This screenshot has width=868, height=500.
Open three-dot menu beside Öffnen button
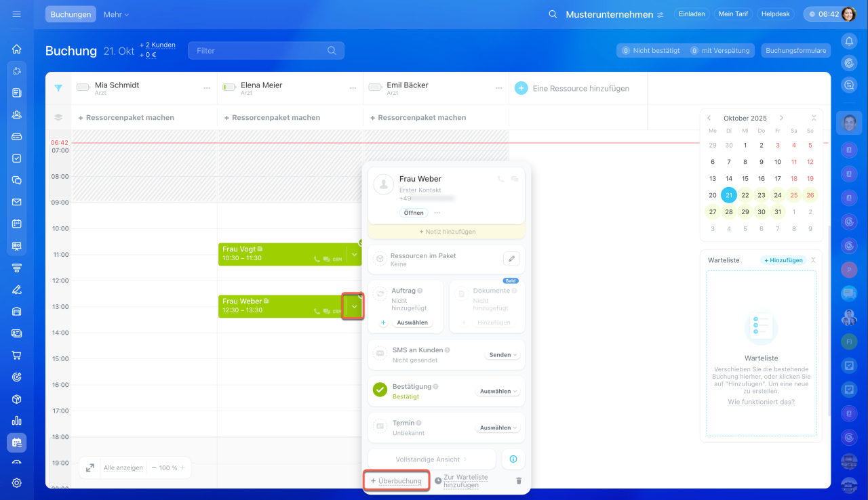437,213
